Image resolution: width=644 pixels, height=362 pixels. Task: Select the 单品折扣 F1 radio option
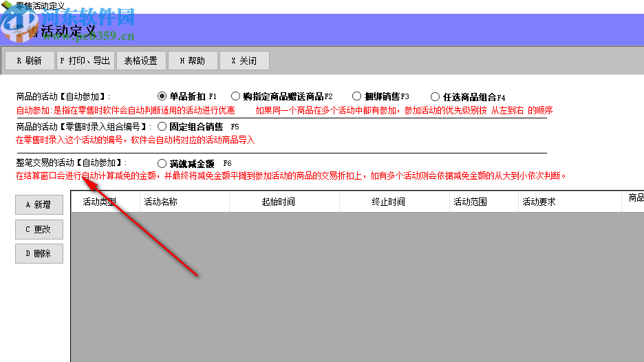pos(162,96)
